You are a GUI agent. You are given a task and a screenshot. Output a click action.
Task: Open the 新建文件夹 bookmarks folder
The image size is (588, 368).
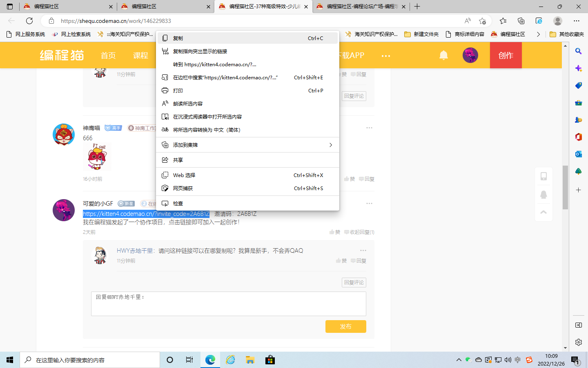point(421,34)
